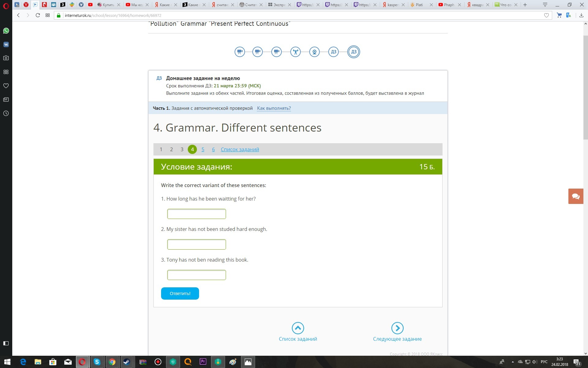This screenshot has height=368, width=588.
Task: Click the first video lesson step icon
Action: pos(239,52)
